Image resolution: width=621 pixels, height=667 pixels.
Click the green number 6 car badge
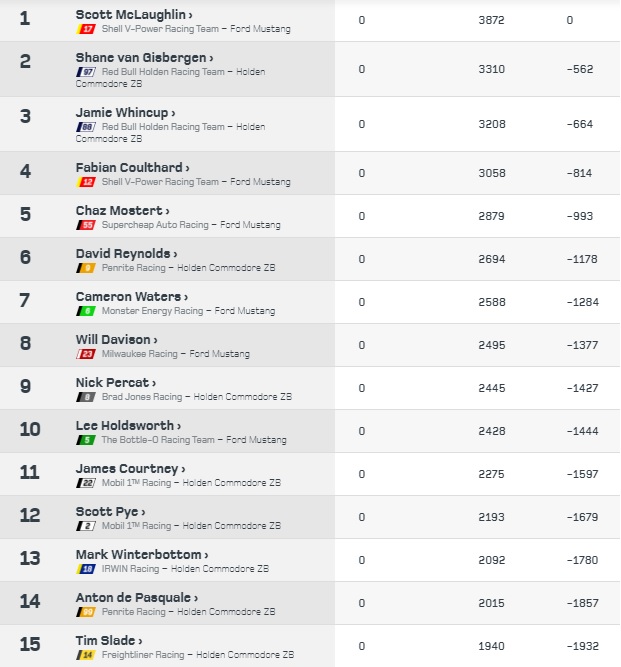85,311
